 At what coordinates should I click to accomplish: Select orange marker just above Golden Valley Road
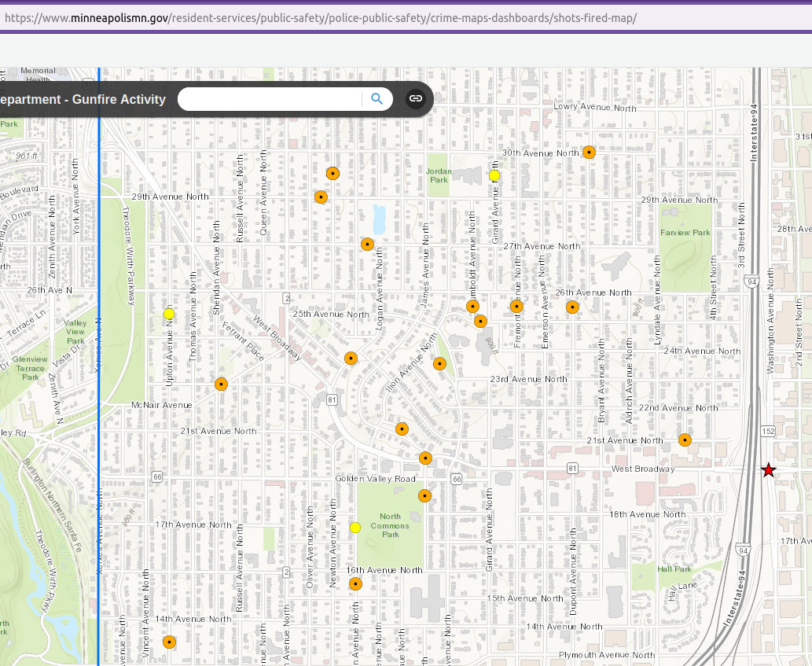425,458
